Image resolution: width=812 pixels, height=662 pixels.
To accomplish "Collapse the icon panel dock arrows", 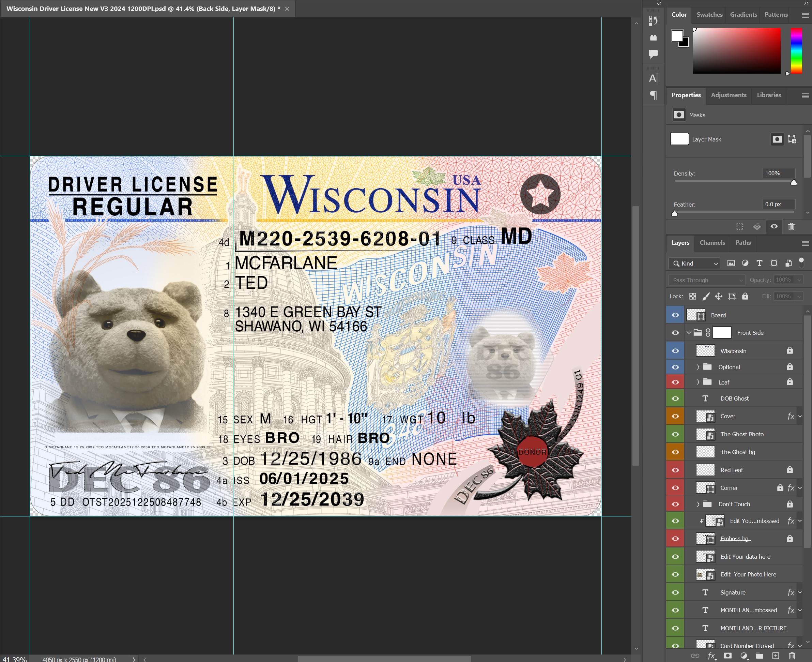I will [659, 3].
